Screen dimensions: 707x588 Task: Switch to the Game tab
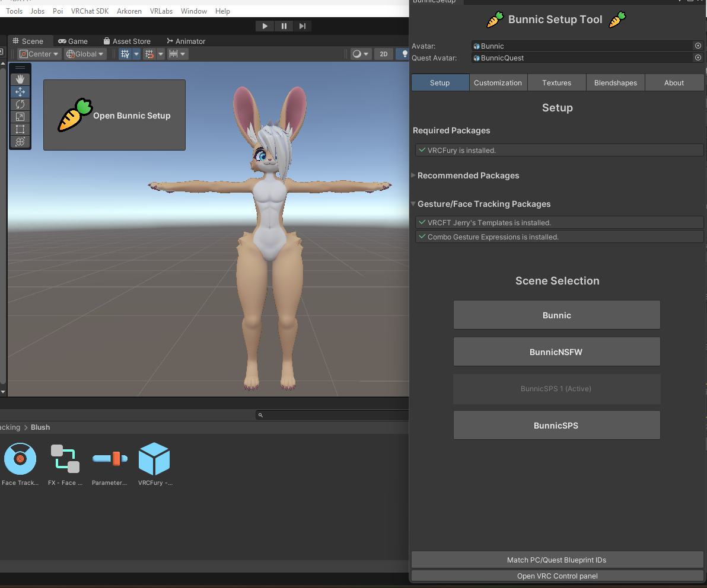(x=73, y=41)
